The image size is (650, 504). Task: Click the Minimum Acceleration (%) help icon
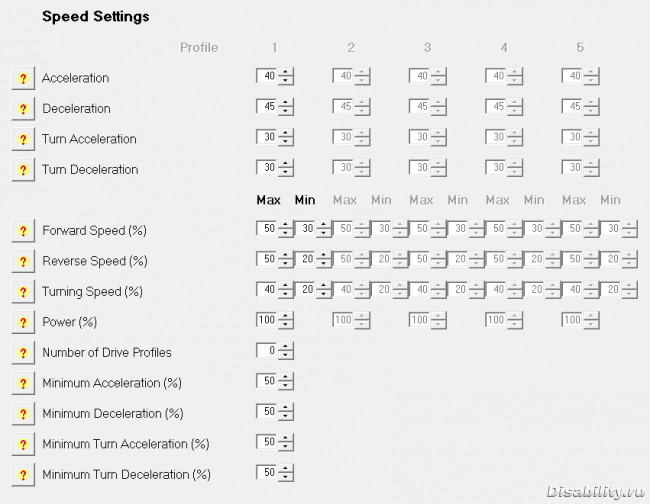coord(23,383)
